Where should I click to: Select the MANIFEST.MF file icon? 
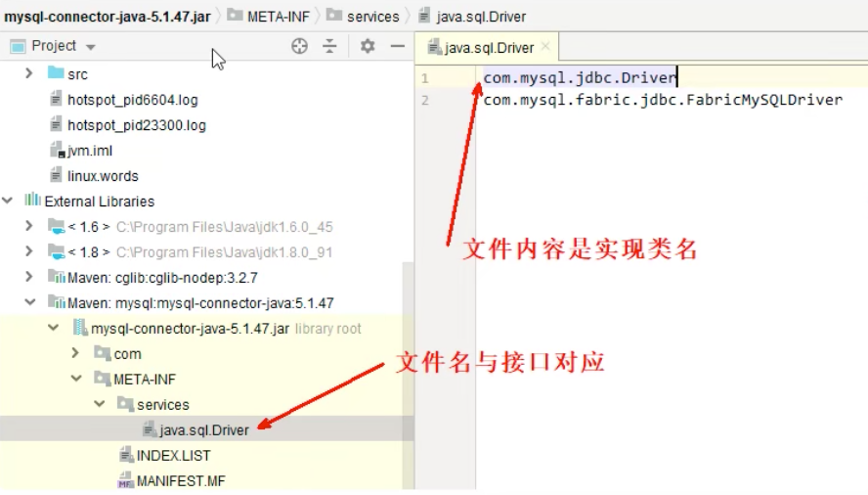pyautogui.click(x=126, y=480)
